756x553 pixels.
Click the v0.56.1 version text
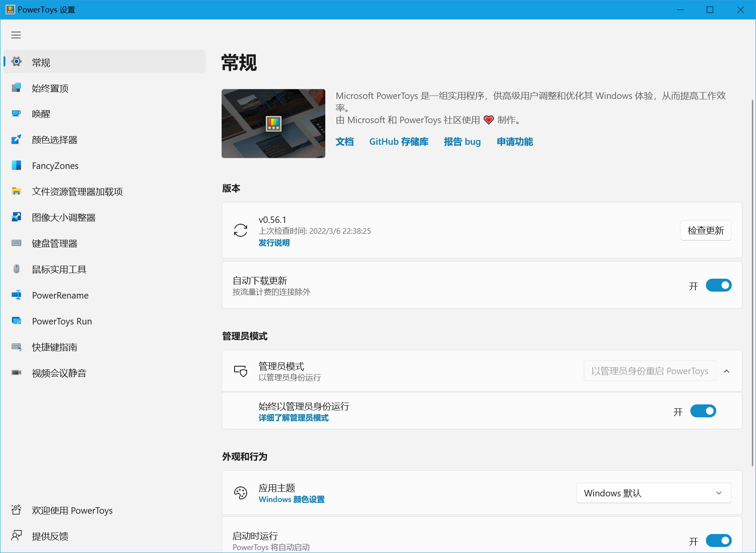(273, 220)
